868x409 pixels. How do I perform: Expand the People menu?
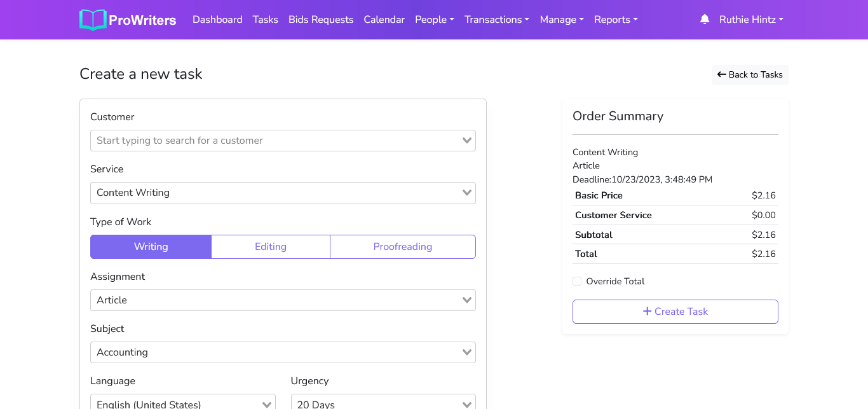[x=435, y=20]
